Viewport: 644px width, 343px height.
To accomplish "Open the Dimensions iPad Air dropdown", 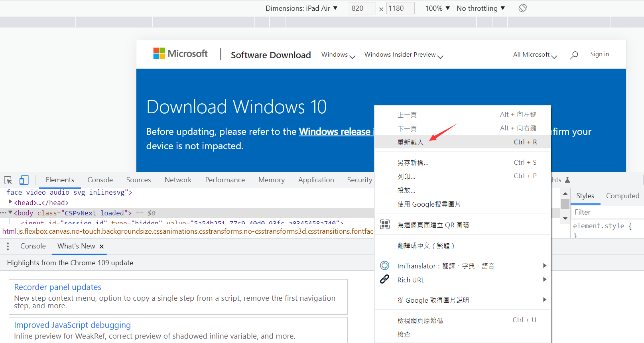I will [x=301, y=8].
